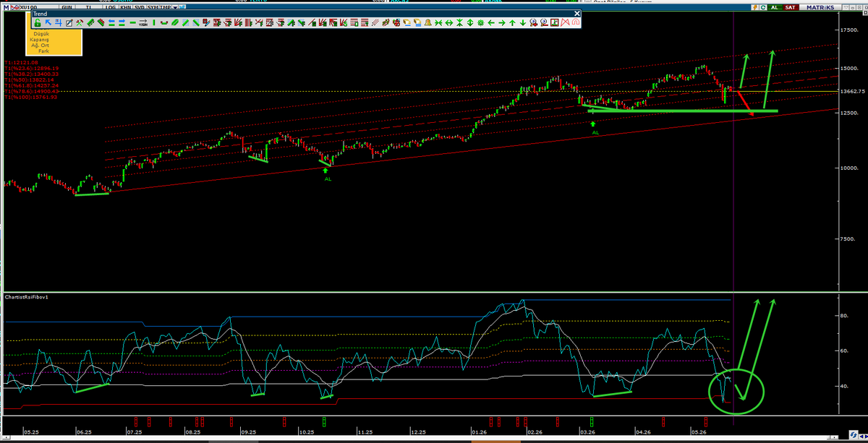The image size is (868, 443).
Task: Click the T1(%61.8):14257.24 Fibonacci label
Action: pos(31,85)
